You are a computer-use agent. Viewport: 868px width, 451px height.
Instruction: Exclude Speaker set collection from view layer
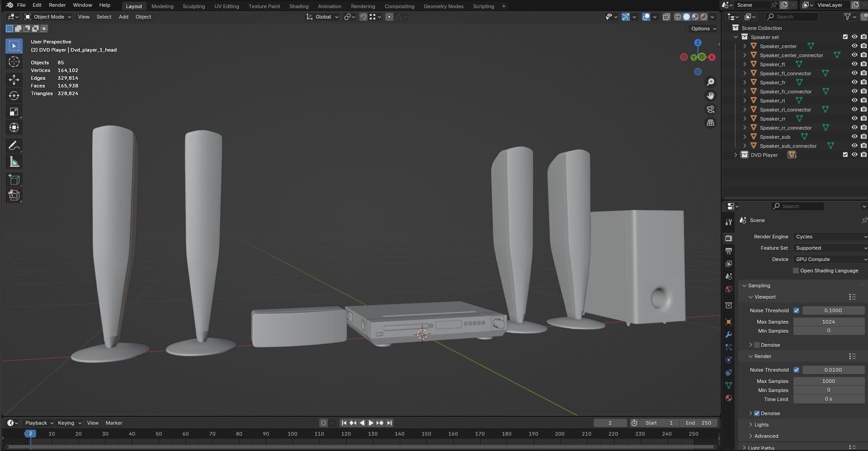(x=845, y=37)
